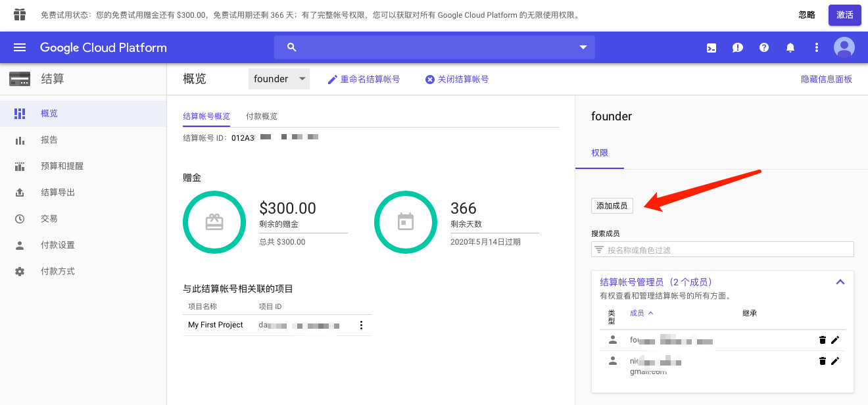The width and height of the screenshot is (868, 405).
Task: Select the 权限 tab in info panel
Action: [x=600, y=153]
